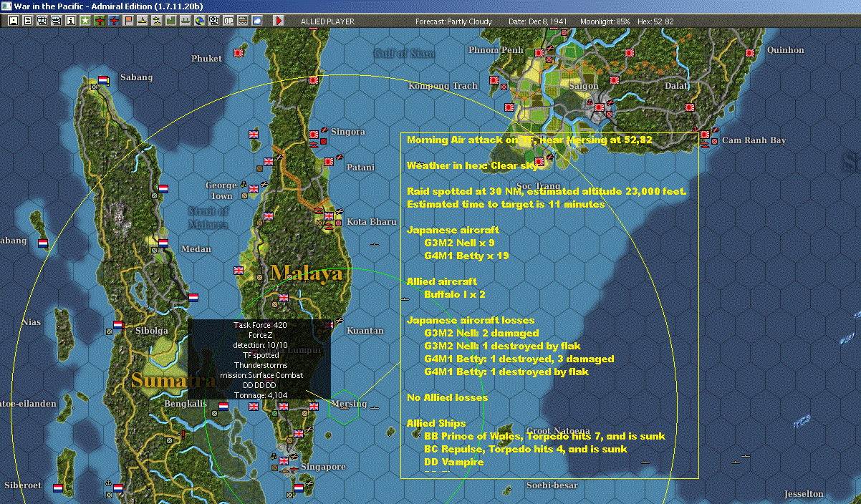Click the 'G3M2 Nell x 9' report line
Screen dimensions: 861x504
(x=459, y=243)
